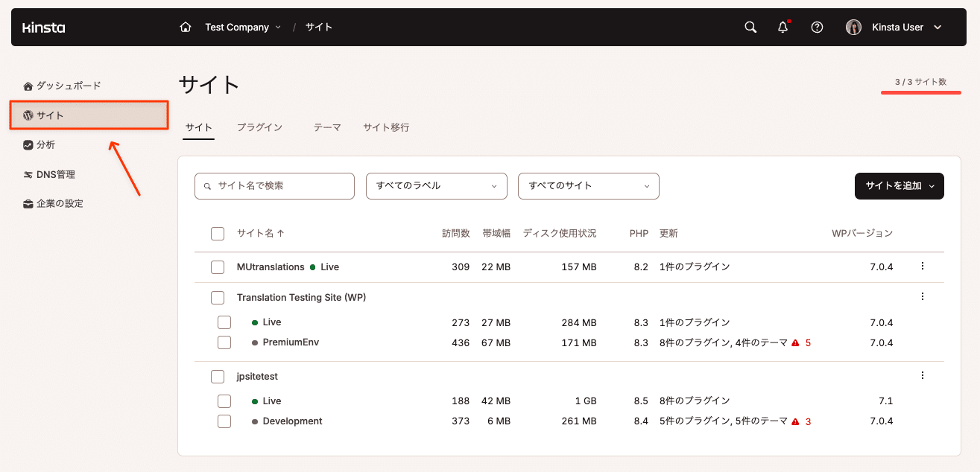Toggle the select-all checkbox in header
This screenshot has width=980, height=472.
218,234
